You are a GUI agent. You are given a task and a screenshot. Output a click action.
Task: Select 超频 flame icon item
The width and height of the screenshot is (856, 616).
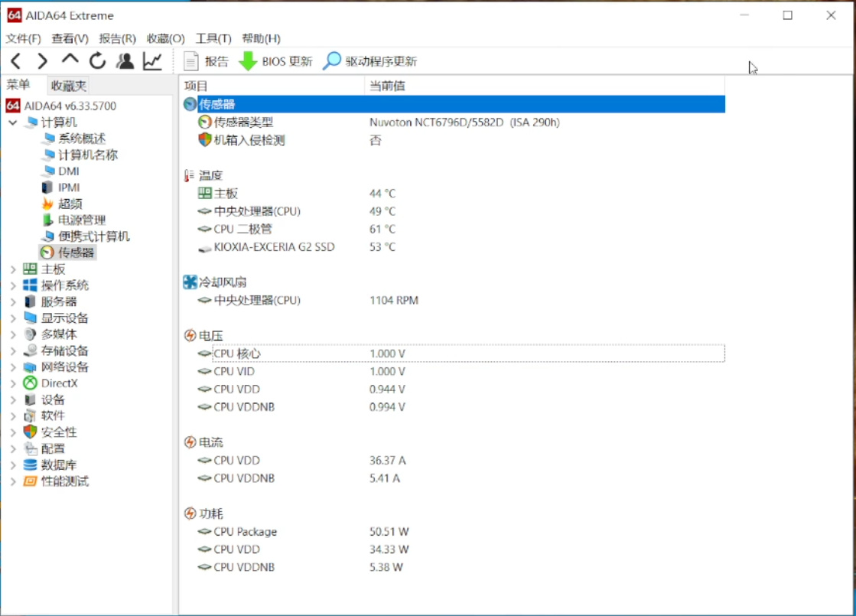pyautogui.click(x=47, y=204)
